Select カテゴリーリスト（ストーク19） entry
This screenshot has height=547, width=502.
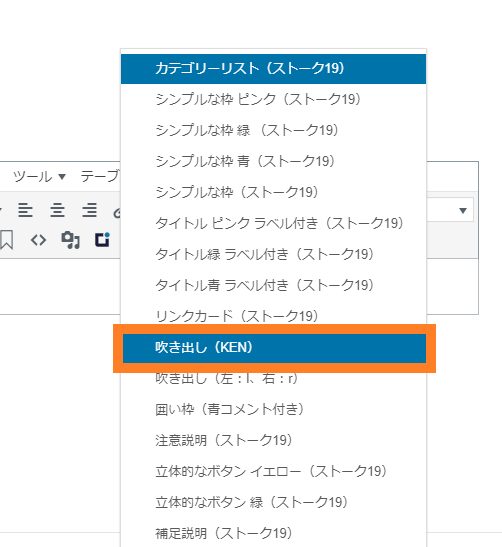click(274, 68)
